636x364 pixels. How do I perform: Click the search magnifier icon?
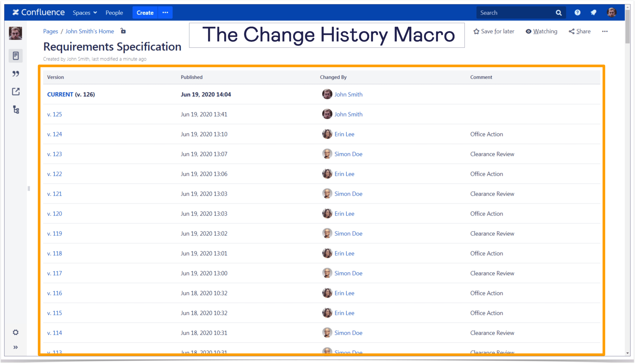coord(559,12)
